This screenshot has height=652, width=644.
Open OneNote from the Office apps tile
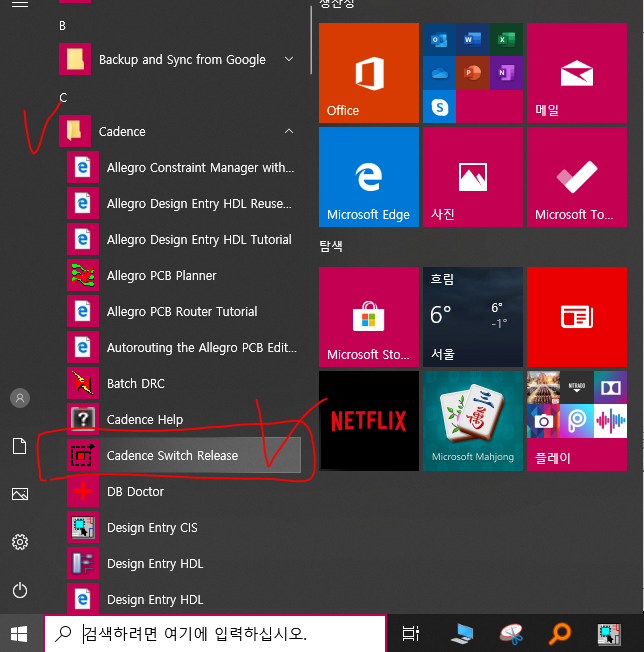tap(506, 73)
